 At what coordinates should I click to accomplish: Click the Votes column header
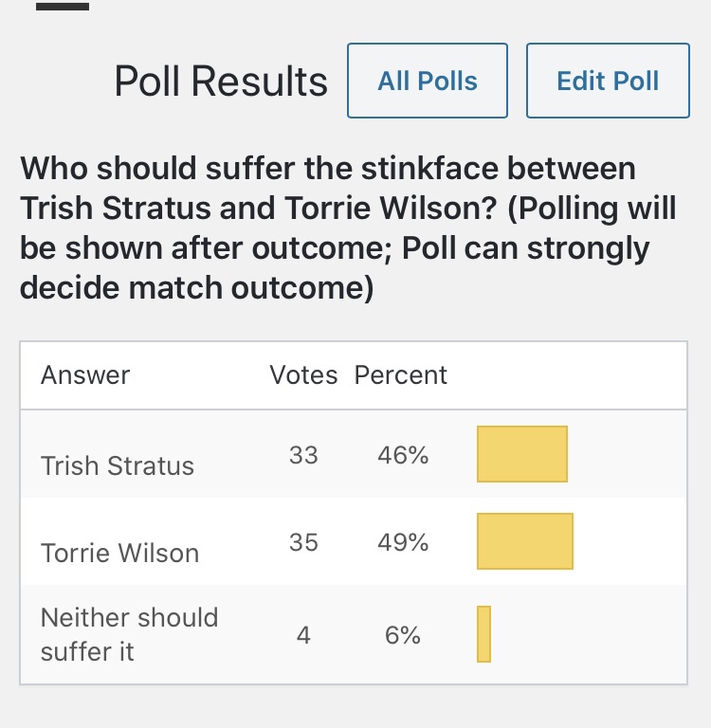pyautogui.click(x=303, y=375)
